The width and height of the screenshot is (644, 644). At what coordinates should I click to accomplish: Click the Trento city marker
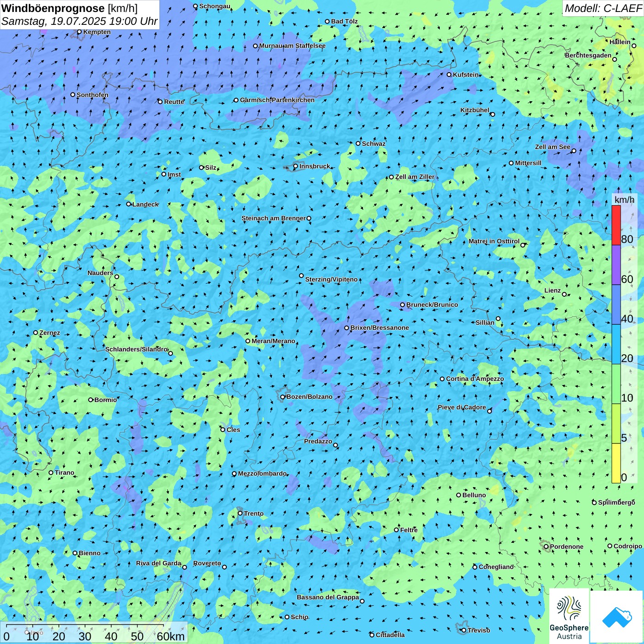pos(240,513)
